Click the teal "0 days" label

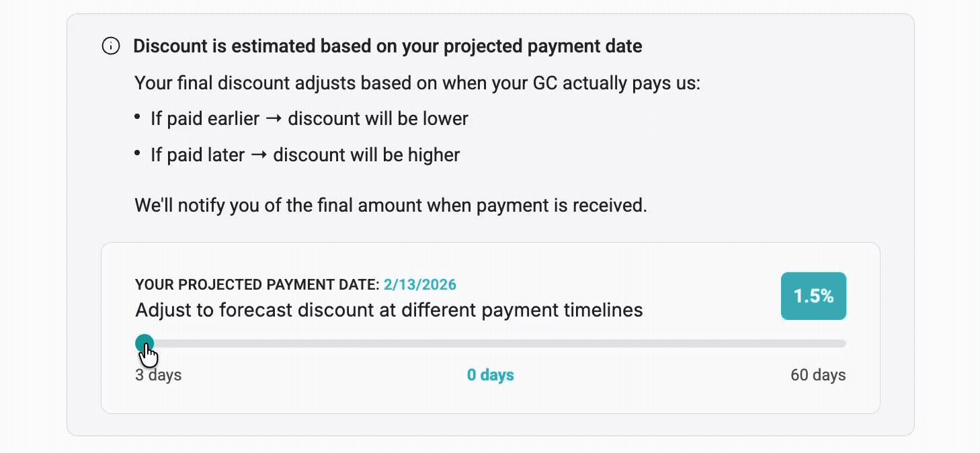490,375
